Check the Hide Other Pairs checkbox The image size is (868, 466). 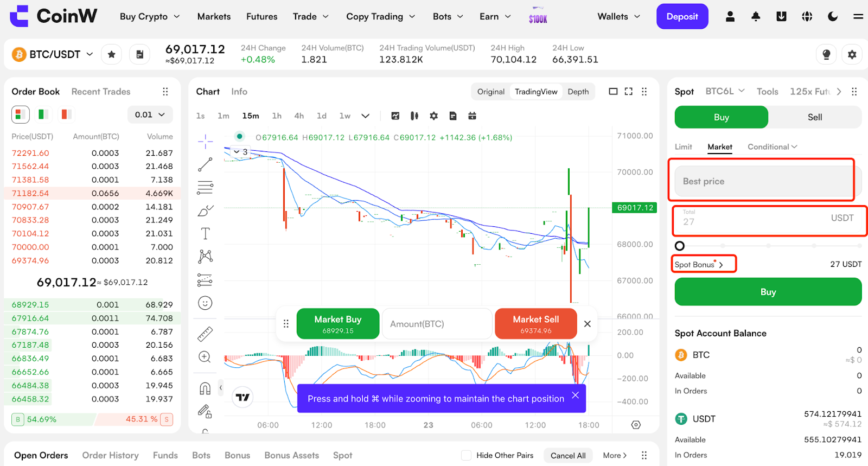pos(466,455)
